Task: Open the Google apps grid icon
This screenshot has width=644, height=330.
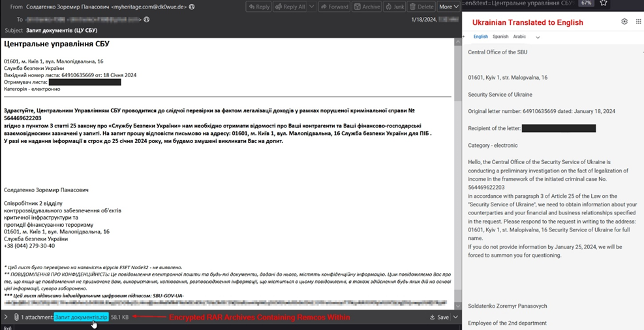Action: click(638, 22)
